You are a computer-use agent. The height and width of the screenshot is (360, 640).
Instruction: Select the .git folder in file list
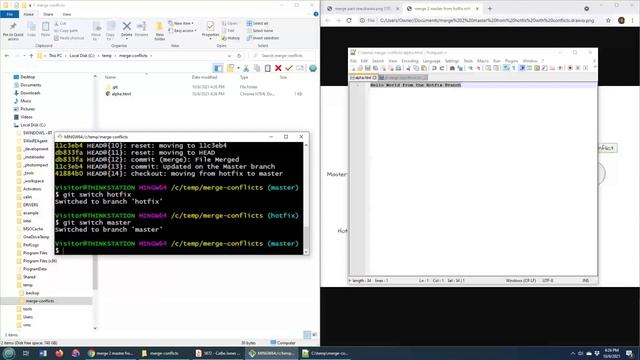[113, 87]
